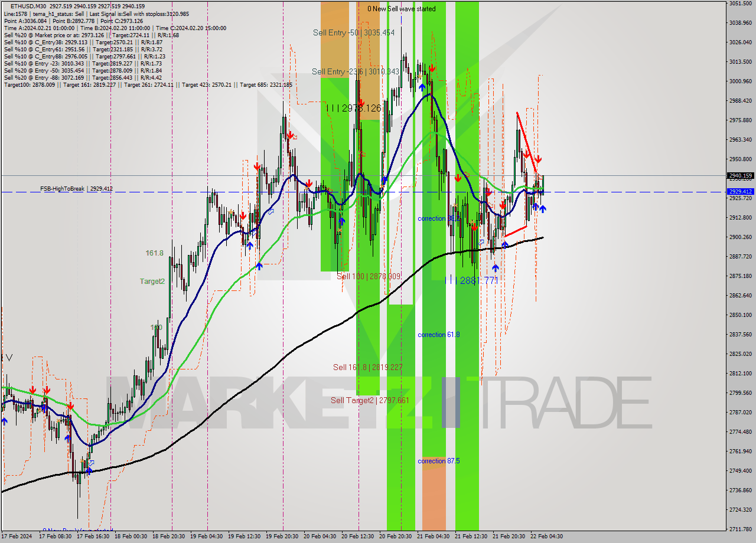
Task: Select '18 Feb 00:30' on the time axis
Action: (130, 537)
